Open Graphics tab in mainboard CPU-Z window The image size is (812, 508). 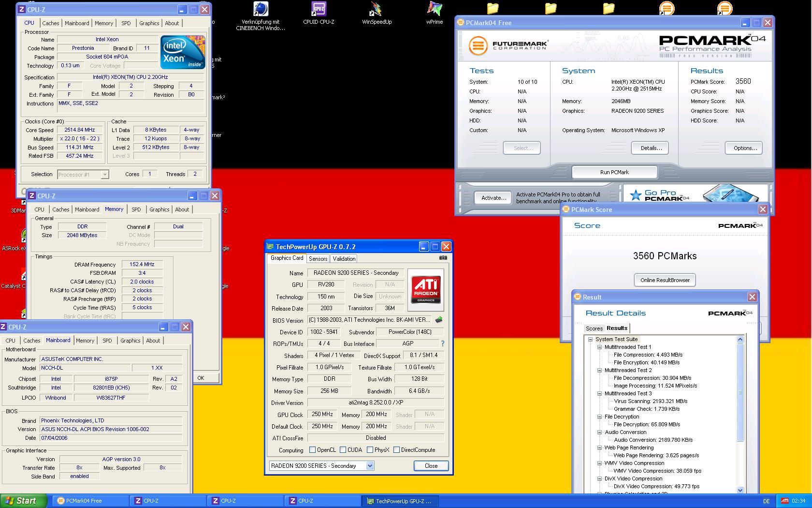[130, 341]
